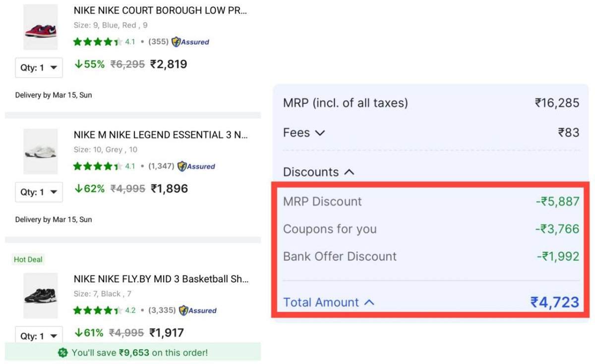Click the Hot Deal tag
Image resolution: width=595 pixels, height=364 pixels.
(x=28, y=260)
